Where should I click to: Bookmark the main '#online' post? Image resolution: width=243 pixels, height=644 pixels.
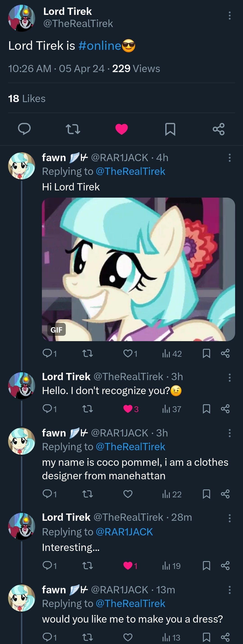170,129
